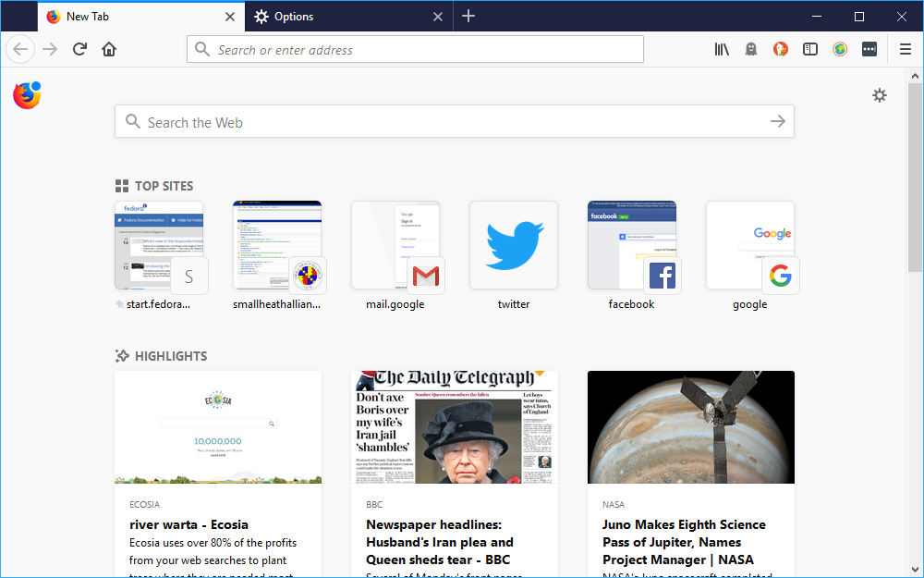Open New Tab preferences gear
Image resolution: width=924 pixels, height=578 pixels.
coord(880,95)
